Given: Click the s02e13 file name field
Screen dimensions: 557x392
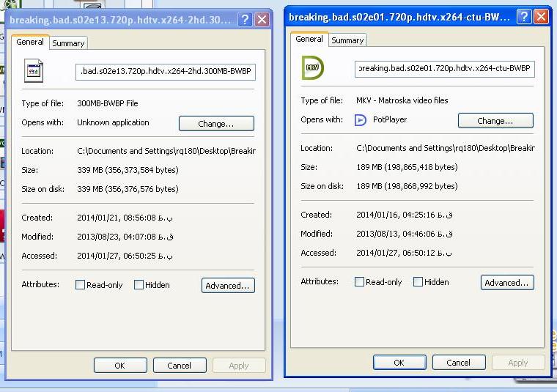Looking at the screenshot, I should 165,72.
